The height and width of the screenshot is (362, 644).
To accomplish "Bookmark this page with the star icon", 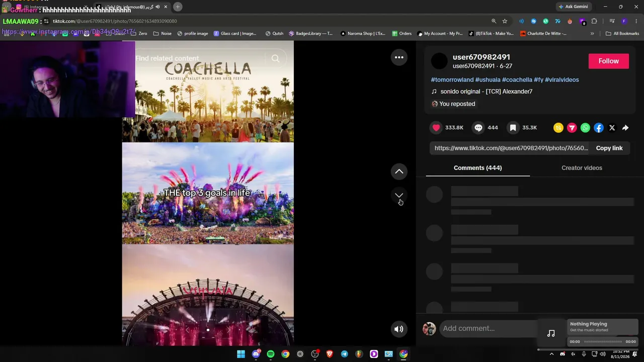I will point(505,21).
